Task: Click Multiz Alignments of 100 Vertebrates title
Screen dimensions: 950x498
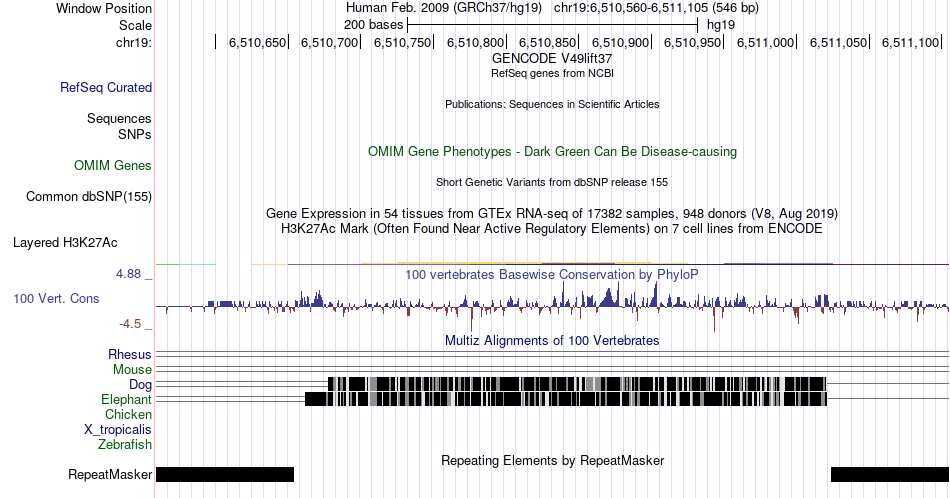Action: (x=552, y=340)
